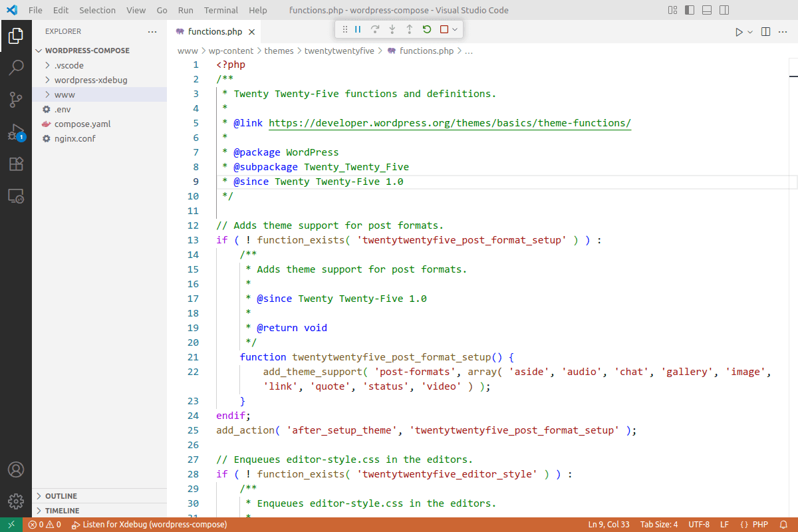Screen dimensions: 798x532
Task: Open the Selection menu
Action: point(97,10)
